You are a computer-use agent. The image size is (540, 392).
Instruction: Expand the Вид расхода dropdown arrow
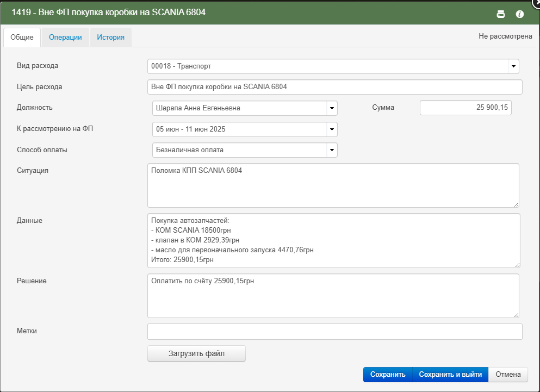(x=513, y=66)
